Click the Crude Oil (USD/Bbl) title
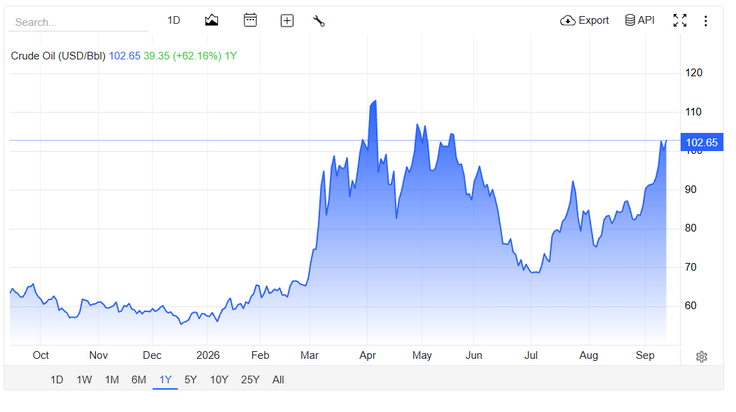The width and height of the screenshot is (736, 412). pos(58,56)
